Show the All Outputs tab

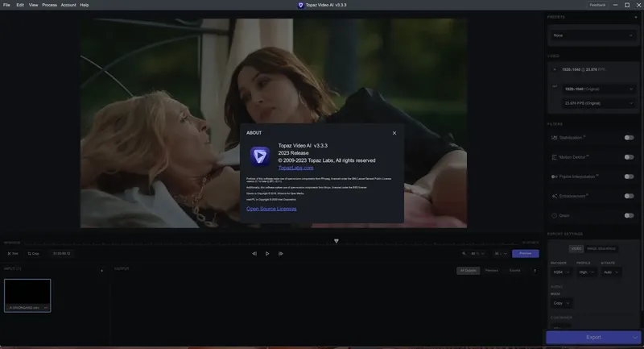pos(469,271)
